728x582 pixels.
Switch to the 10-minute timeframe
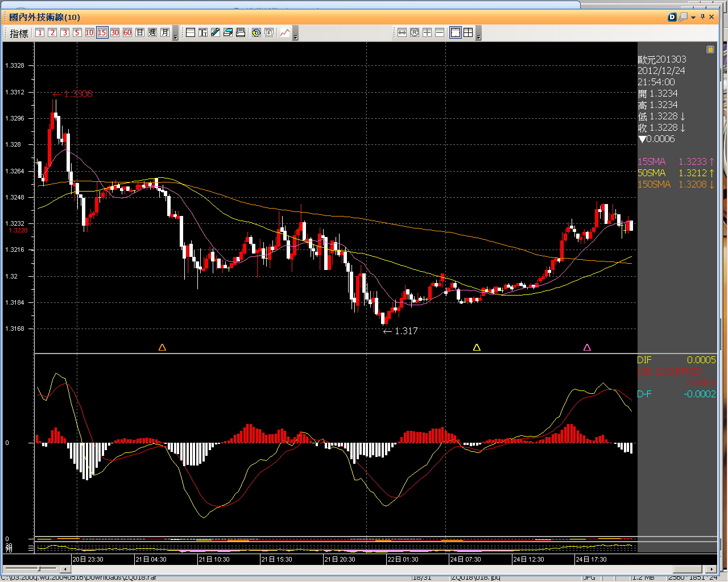pos(89,33)
